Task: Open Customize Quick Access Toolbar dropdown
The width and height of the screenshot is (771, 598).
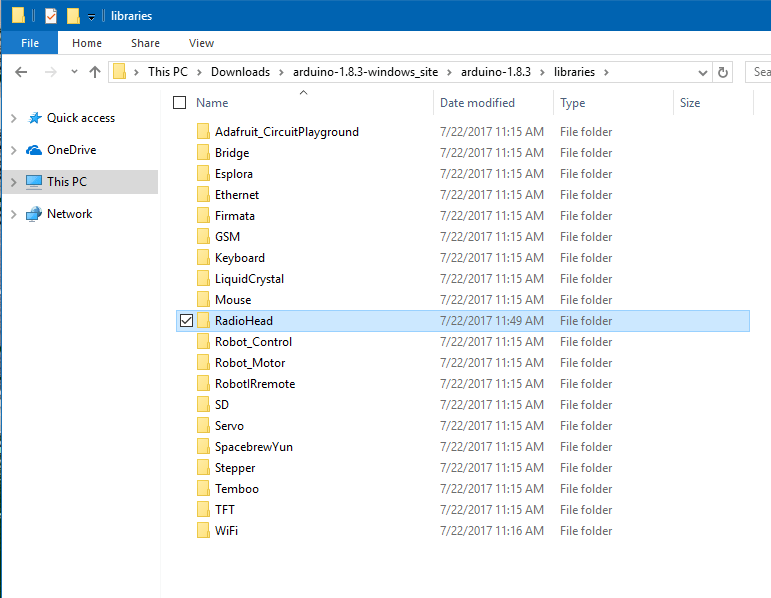Action: click(x=91, y=17)
